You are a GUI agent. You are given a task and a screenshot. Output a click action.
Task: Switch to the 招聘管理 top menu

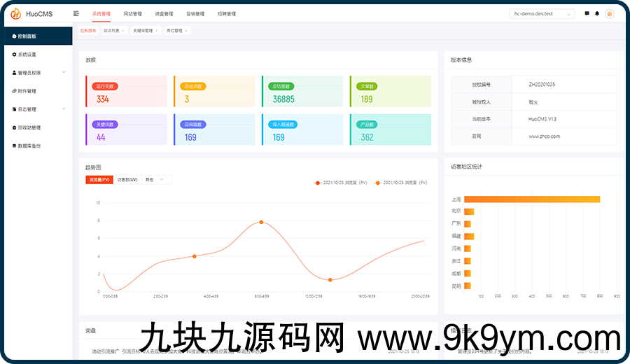(227, 14)
